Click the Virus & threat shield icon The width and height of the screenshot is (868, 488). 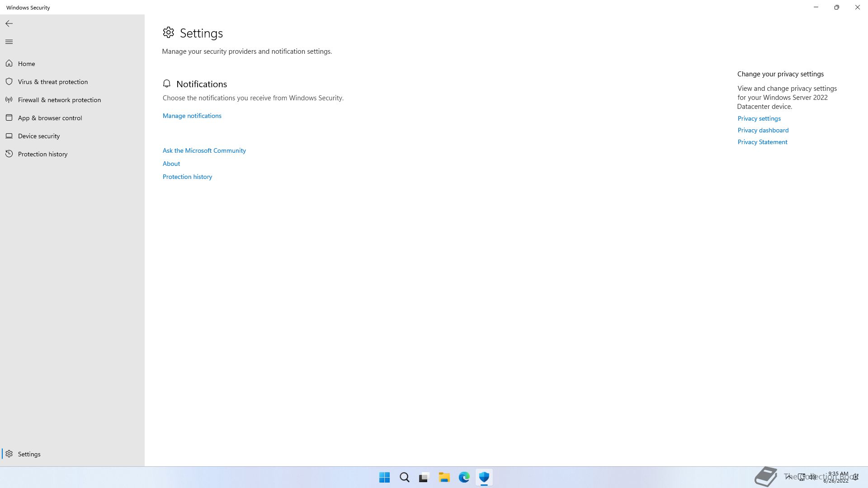9,81
